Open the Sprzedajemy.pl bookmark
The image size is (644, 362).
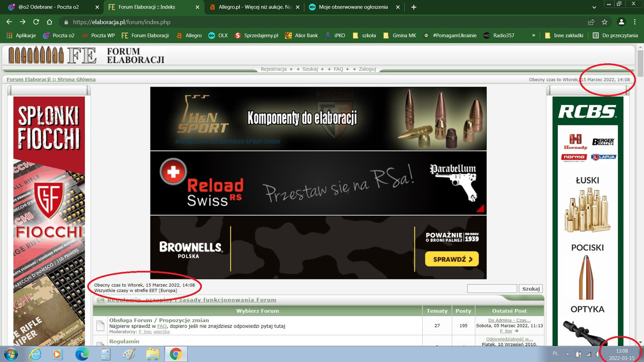(x=256, y=36)
